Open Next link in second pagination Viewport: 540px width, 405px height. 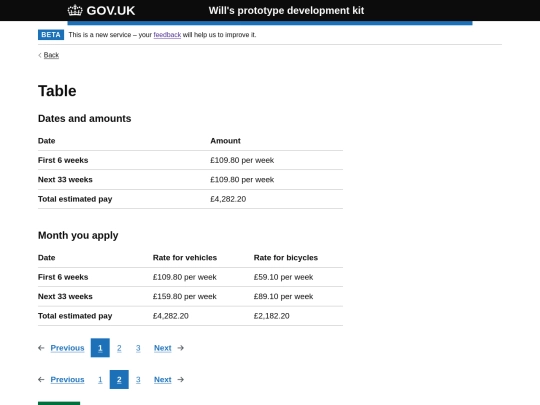coord(163,380)
